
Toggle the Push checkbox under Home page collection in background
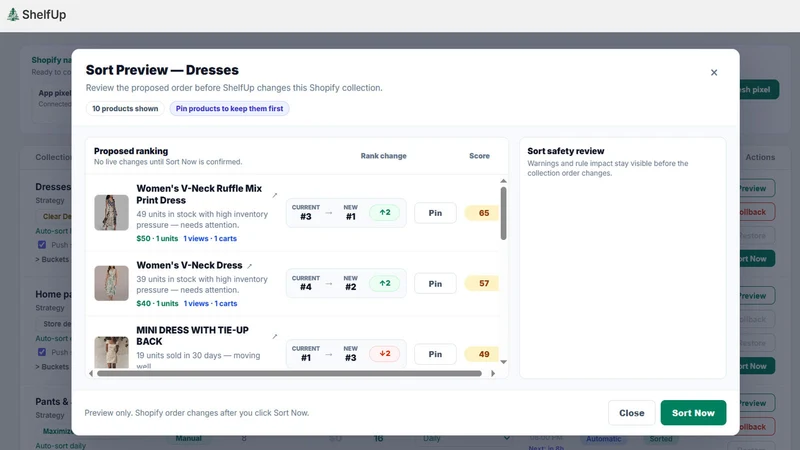click(x=42, y=352)
